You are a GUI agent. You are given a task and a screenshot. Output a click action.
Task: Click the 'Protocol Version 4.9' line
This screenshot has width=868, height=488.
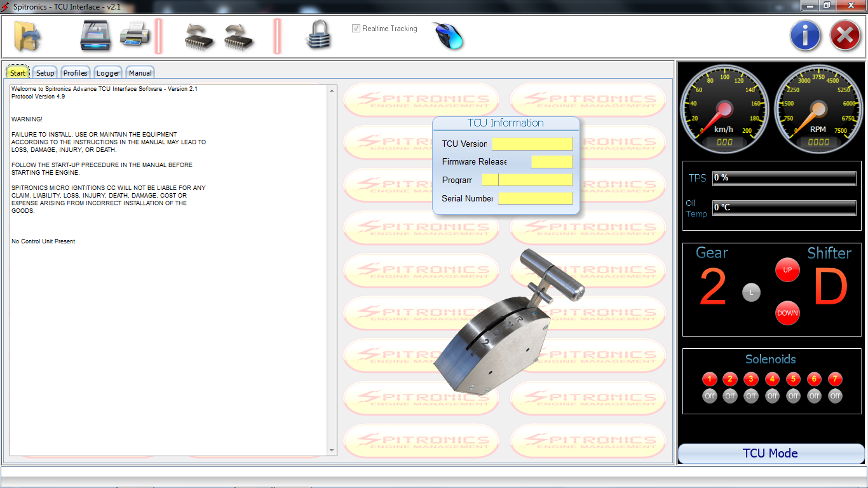pos(38,97)
